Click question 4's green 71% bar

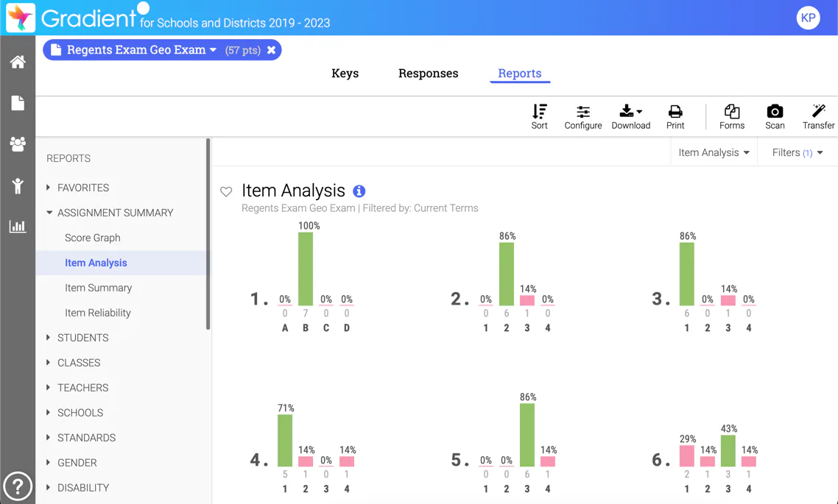(285, 441)
